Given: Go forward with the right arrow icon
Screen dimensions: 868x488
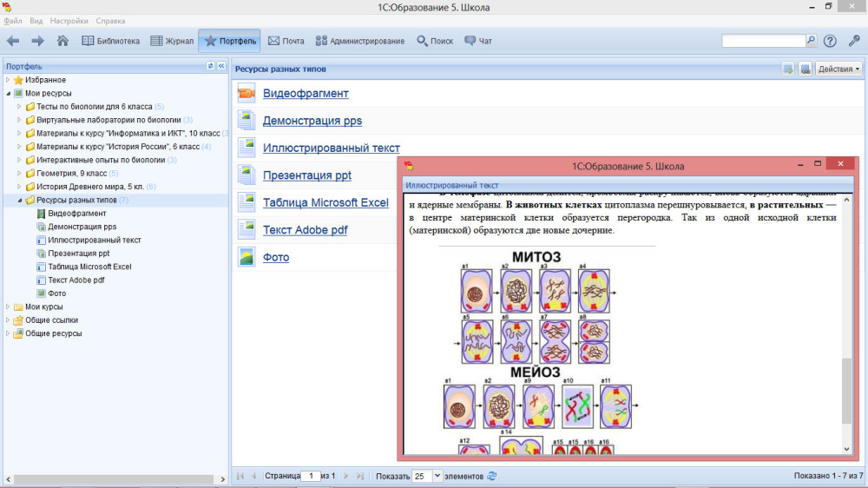Looking at the screenshot, I should coord(37,41).
